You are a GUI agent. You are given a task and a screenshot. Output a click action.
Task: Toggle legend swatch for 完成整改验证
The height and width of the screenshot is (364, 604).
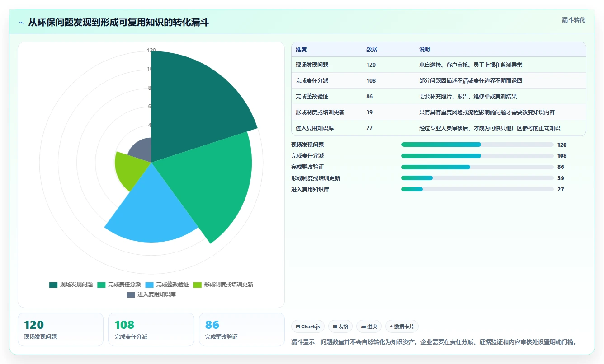point(149,285)
